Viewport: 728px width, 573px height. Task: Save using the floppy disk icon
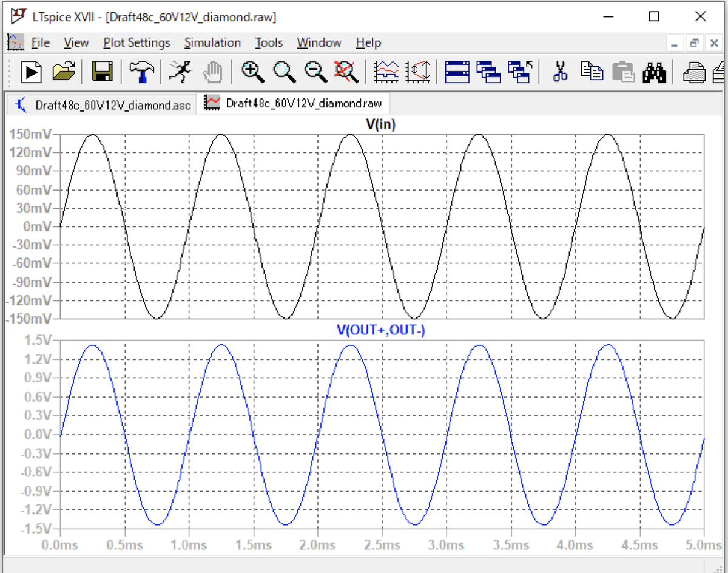(103, 72)
